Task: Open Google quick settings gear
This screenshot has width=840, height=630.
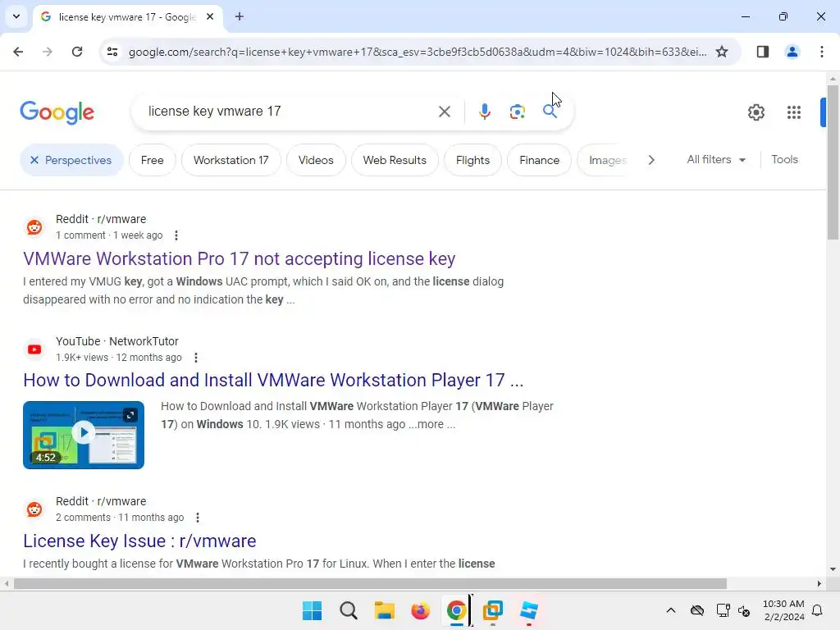Action: point(756,112)
